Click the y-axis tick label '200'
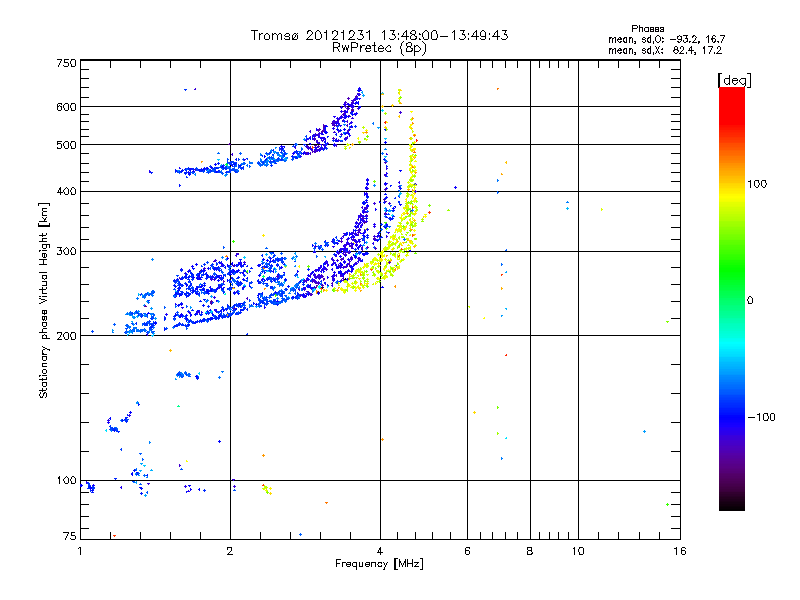 pyautogui.click(x=66, y=336)
